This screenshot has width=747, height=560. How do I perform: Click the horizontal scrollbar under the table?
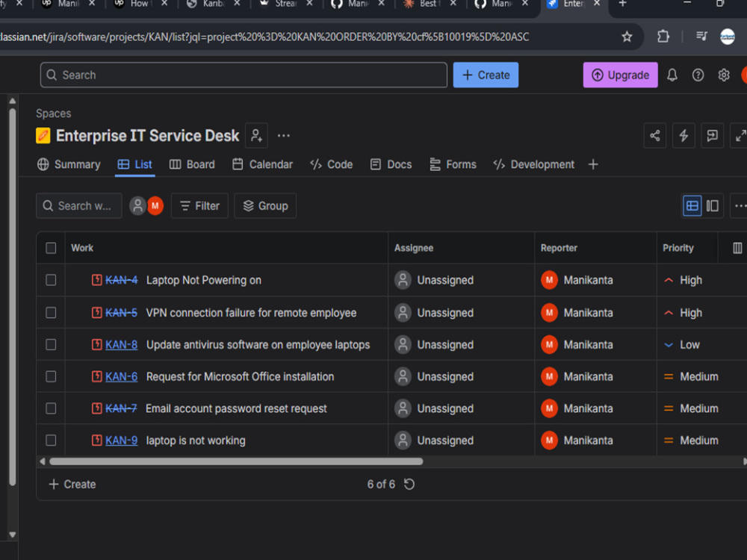236,461
